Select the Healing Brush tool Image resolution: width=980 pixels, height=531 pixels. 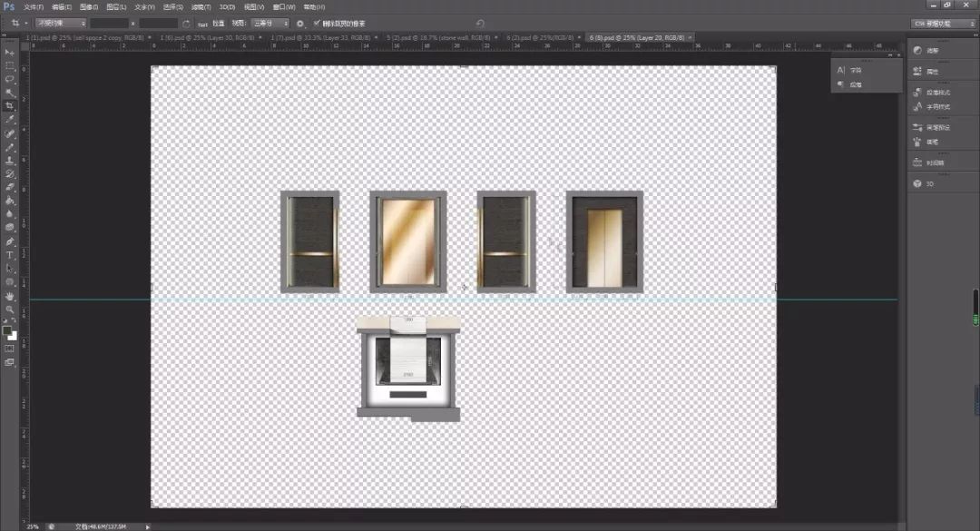(9, 133)
